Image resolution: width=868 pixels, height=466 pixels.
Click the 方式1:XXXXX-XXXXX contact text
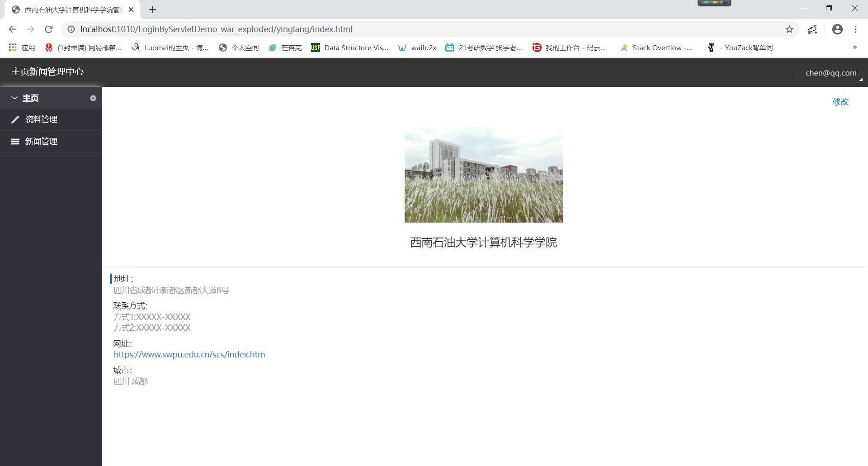[152, 317]
